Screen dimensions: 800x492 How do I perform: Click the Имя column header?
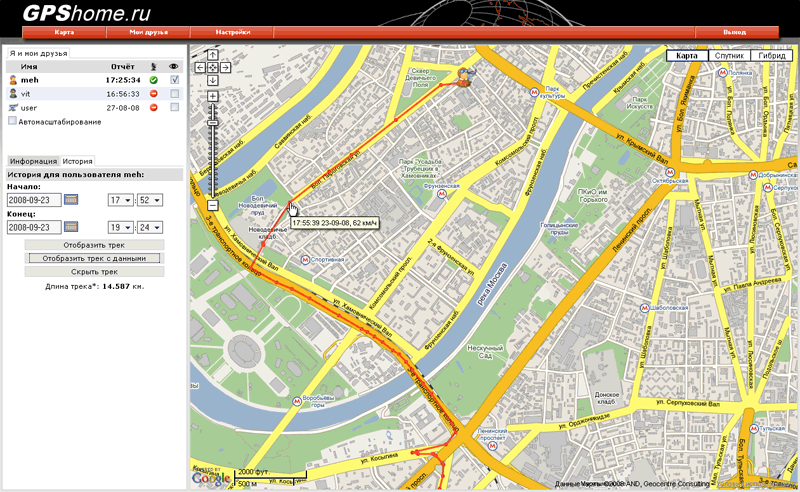[x=29, y=66]
